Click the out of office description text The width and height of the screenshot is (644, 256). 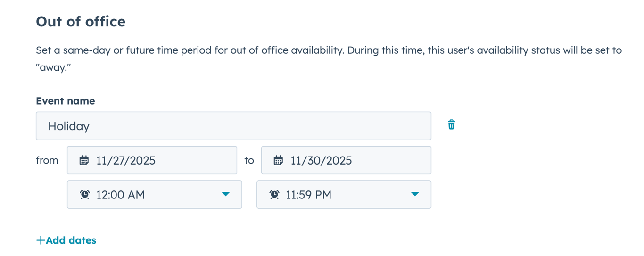329,50
